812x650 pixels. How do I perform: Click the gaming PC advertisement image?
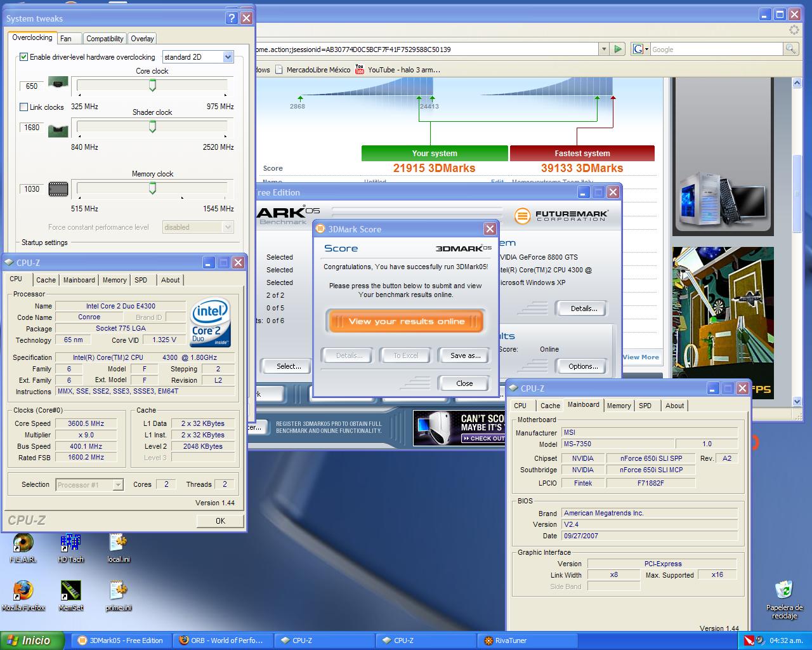point(722,157)
